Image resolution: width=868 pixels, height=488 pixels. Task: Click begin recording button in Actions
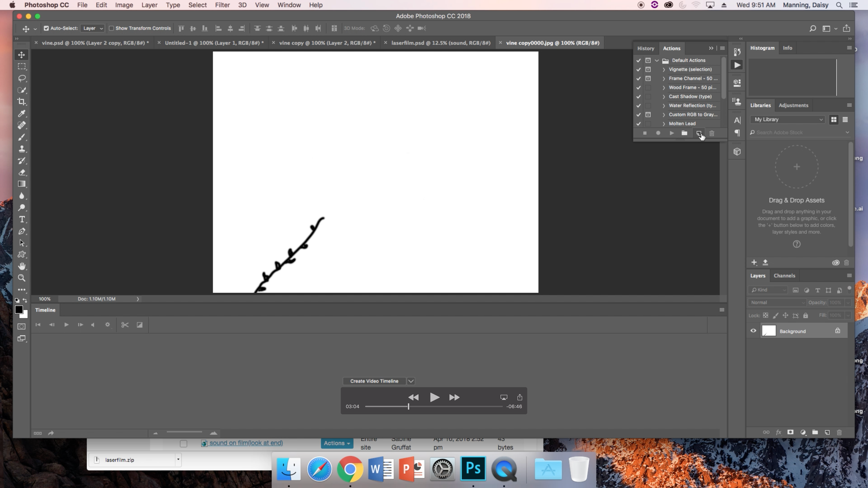tap(658, 133)
